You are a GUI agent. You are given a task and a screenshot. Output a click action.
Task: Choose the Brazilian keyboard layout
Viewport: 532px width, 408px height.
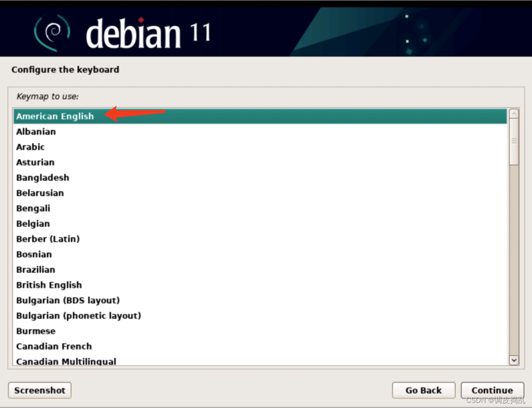[x=36, y=269]
